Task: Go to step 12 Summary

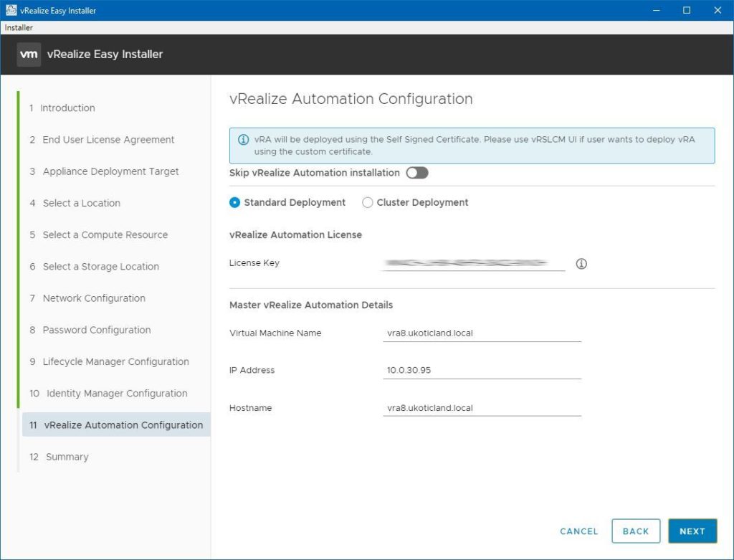Action: (59, 457)
